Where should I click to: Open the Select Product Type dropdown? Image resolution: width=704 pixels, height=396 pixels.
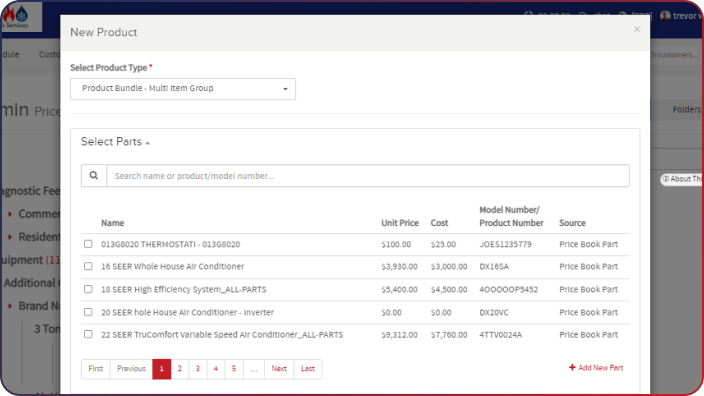coord(183,89)
